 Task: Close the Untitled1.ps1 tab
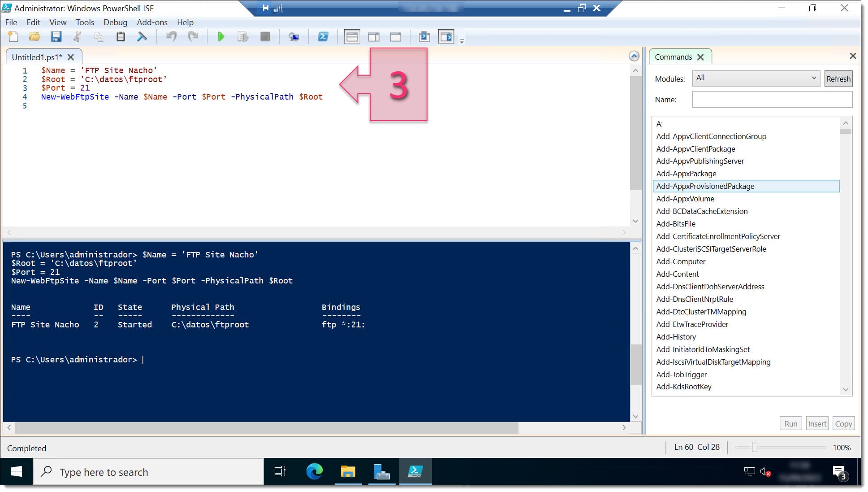pos(71,57)
